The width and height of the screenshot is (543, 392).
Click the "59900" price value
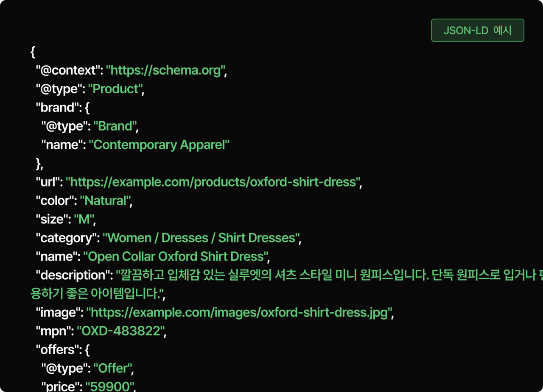[109, 386]
